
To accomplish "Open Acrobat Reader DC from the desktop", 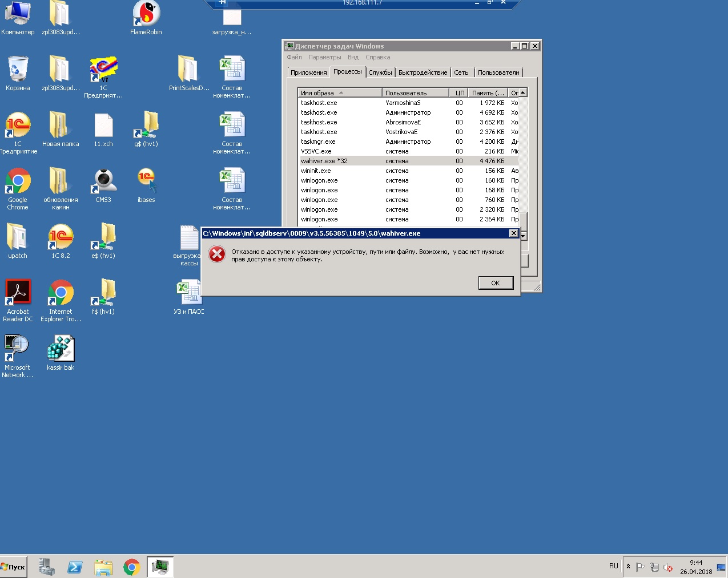I will click(18, 301).
